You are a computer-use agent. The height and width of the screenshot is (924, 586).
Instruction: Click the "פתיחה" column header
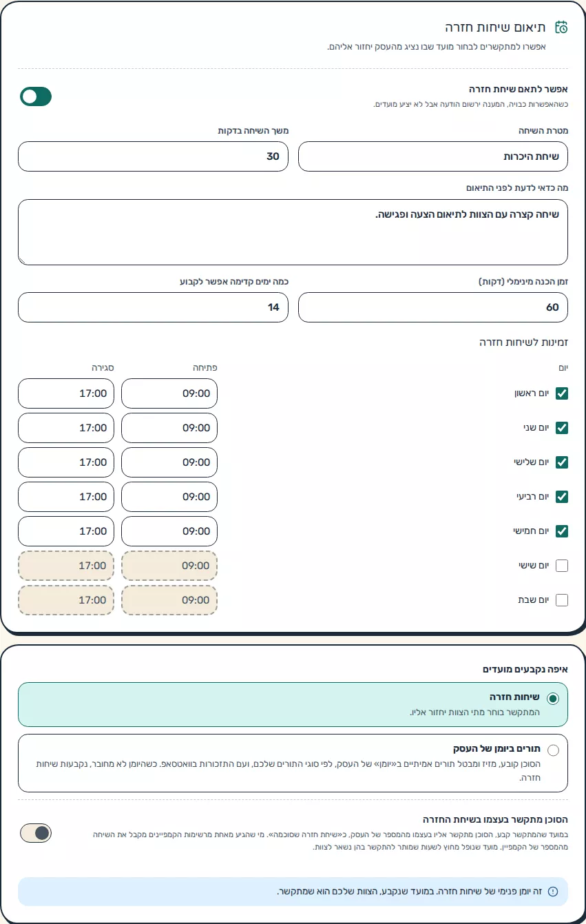(205, 368)
